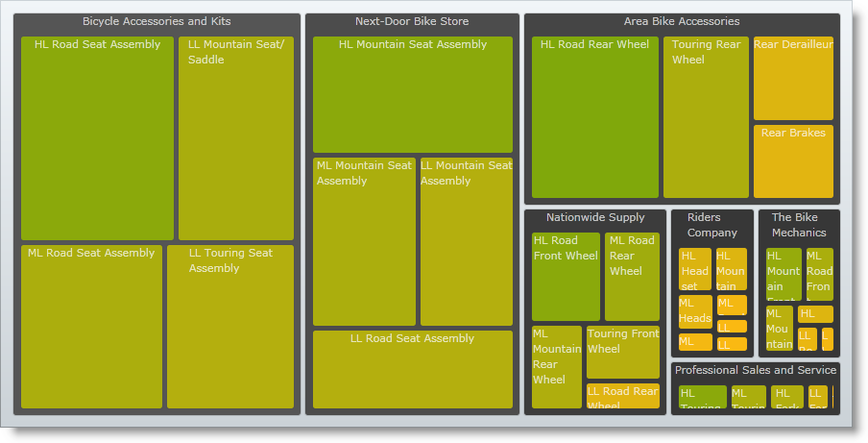Viewport: 868px width, 443px height.
Task: Click the HL Road Rear Wheel tile
Action: click(594, 117)
